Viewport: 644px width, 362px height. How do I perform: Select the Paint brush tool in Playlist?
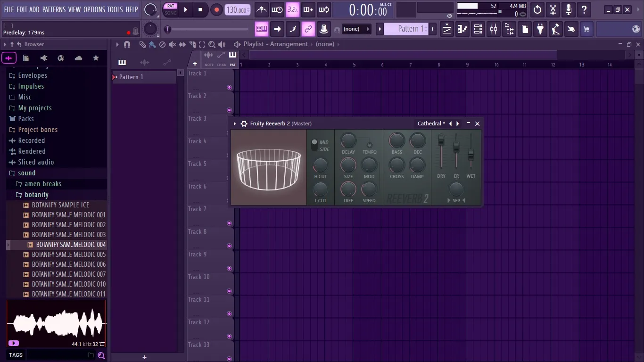click(152, 44)
